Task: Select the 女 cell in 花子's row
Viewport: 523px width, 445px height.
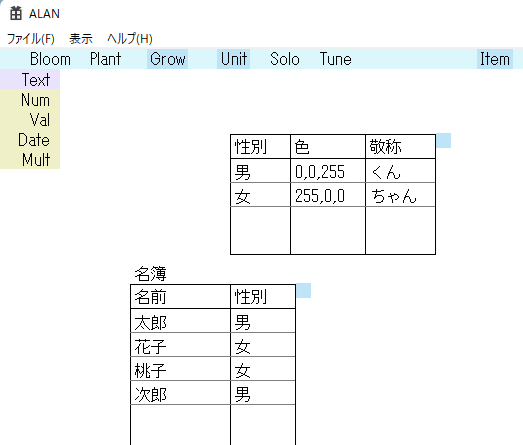Action: [x=263, y=345]
